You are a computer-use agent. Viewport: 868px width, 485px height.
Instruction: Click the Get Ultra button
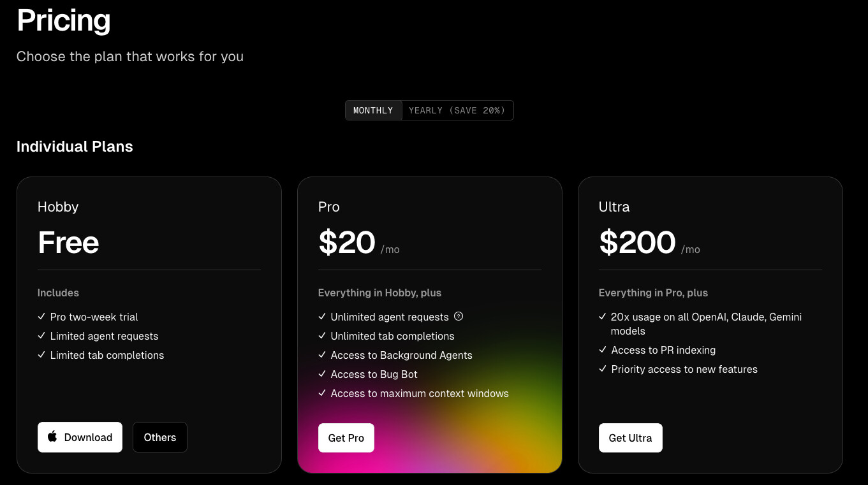(631, 438)
